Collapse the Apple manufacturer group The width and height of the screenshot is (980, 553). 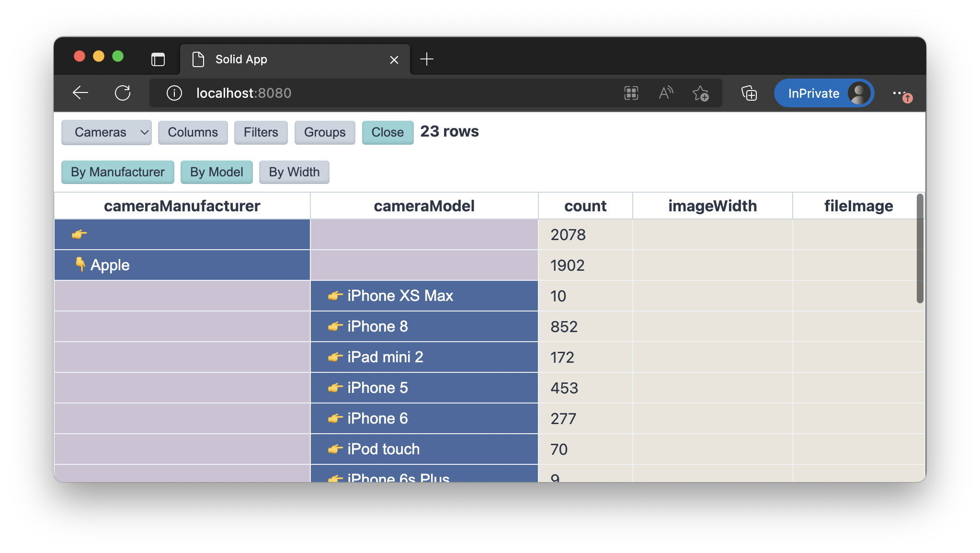pyautogui.click(x=182, y=265)
